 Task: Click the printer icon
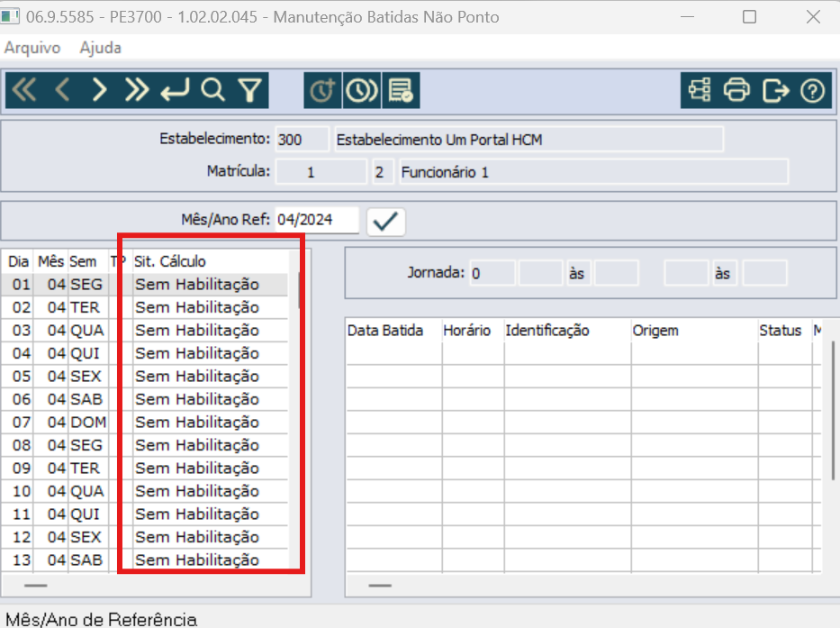[737, 90]
